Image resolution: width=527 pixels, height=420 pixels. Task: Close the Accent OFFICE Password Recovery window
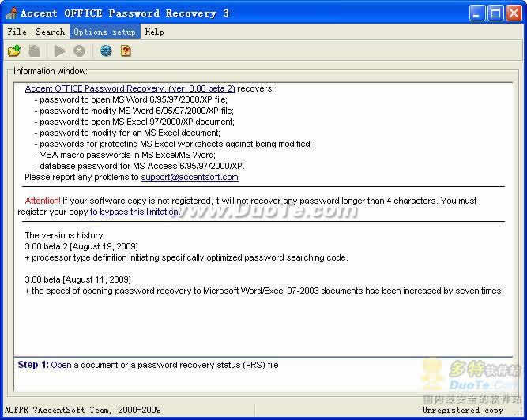tap(514, 13)
